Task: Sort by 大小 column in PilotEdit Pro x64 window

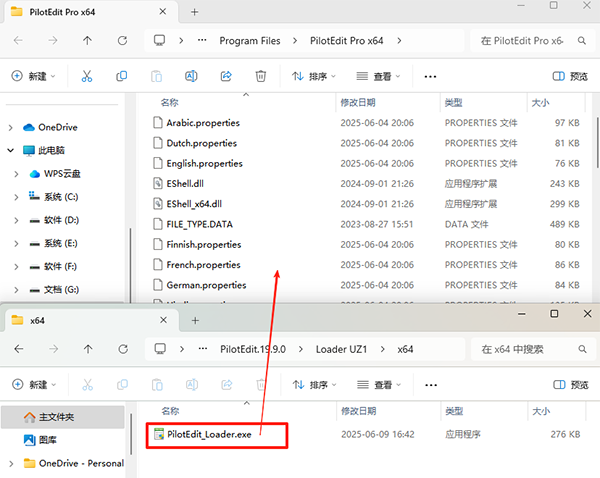Action: point(540,103)
